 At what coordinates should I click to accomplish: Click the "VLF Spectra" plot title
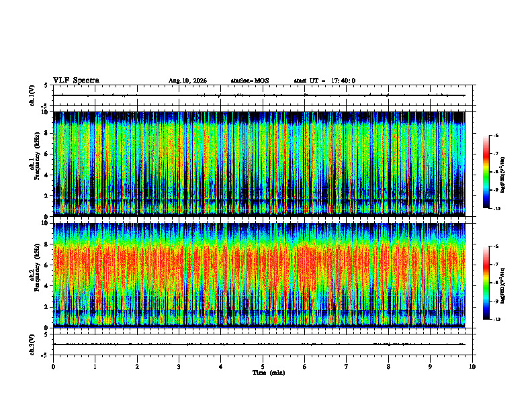coord(76,81)
